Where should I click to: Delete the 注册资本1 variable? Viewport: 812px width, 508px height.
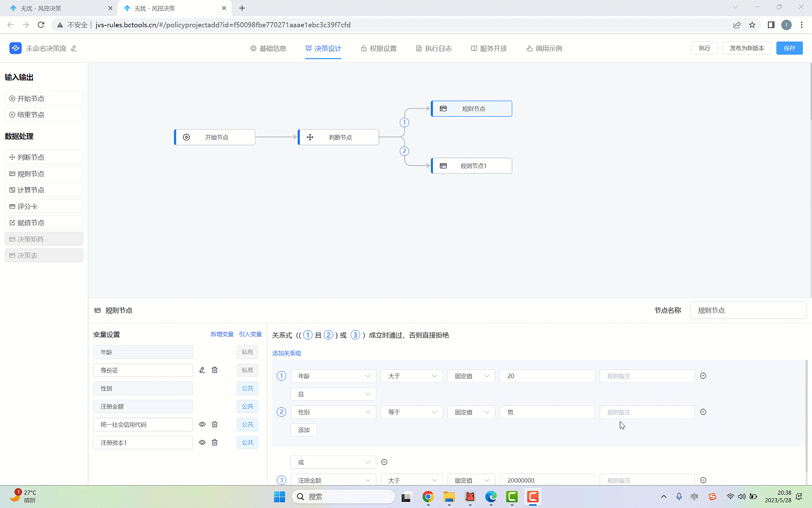[215, 443]
